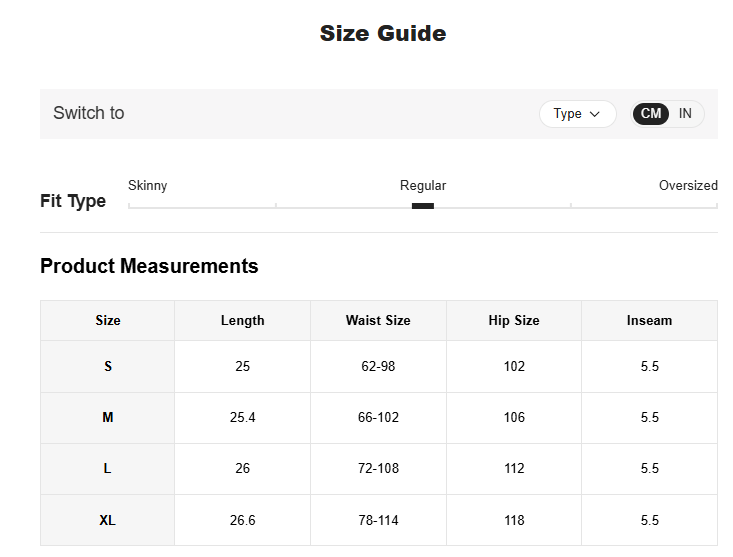Open the Type dropdown
The height and width of the screenshot is (557, 733).
tap(577, 114)
